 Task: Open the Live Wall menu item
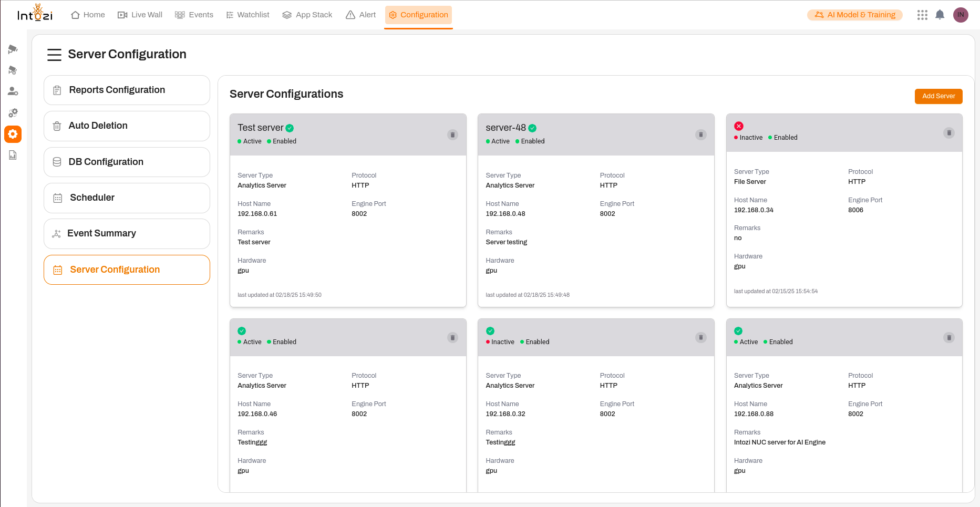140,15
